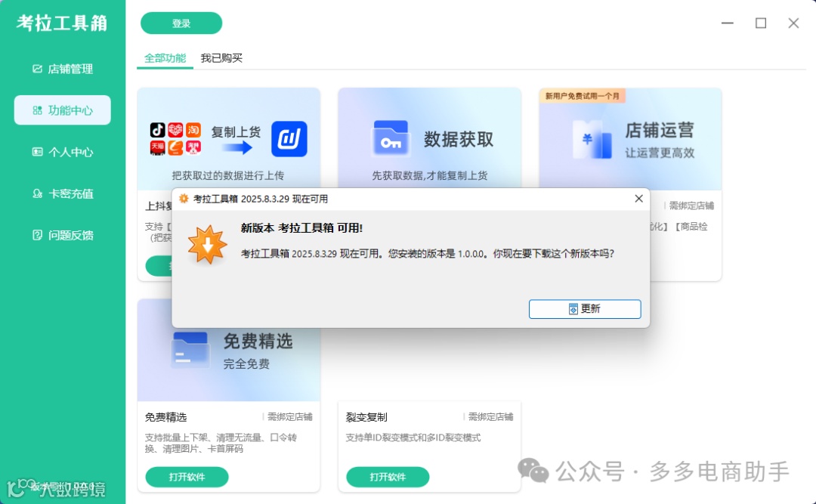816x504 pixels.
Task: Open 问题反馈 sidebar entry
Action: pyautogui.click(x=63, y=235)
